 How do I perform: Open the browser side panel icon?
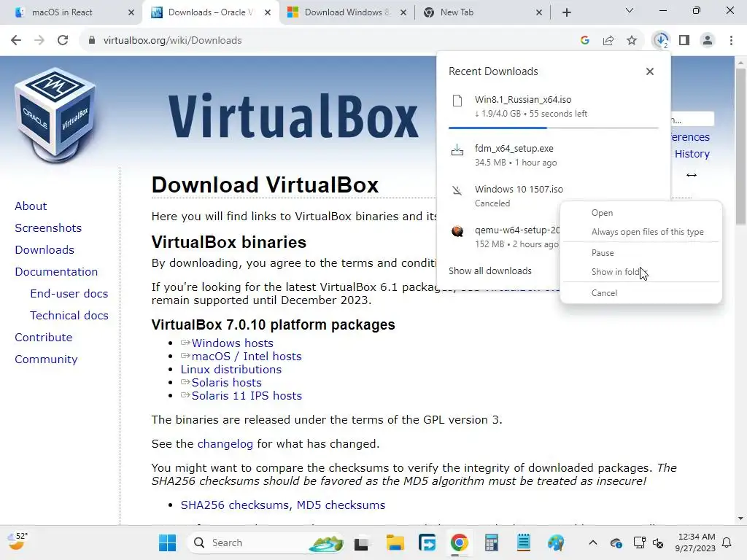[x=684, y=41]
